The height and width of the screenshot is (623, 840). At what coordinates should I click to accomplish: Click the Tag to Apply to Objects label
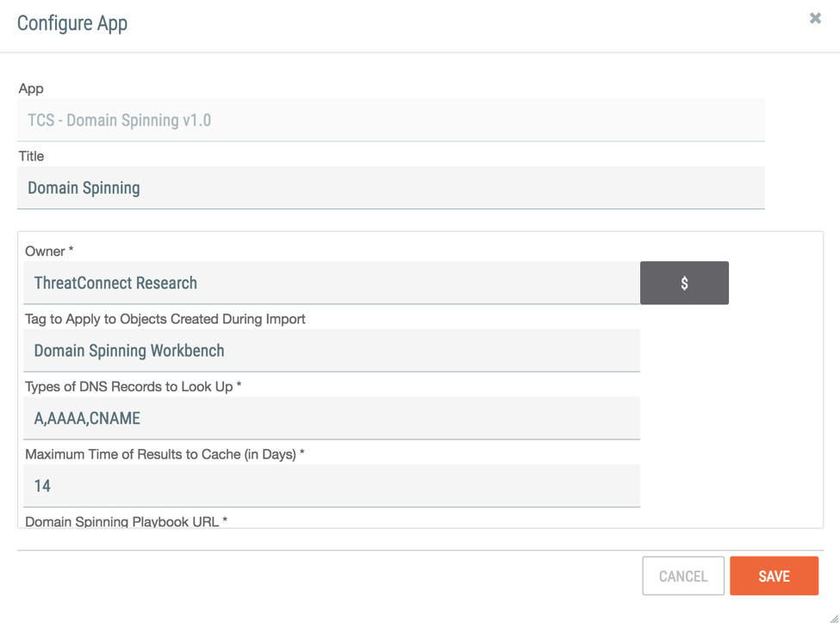[x=165, y=319]
